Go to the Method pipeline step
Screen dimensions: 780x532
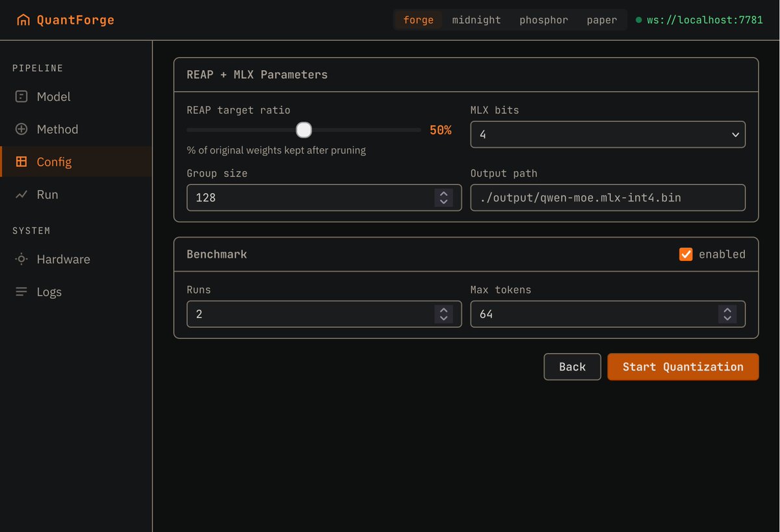tap(76, 129)
